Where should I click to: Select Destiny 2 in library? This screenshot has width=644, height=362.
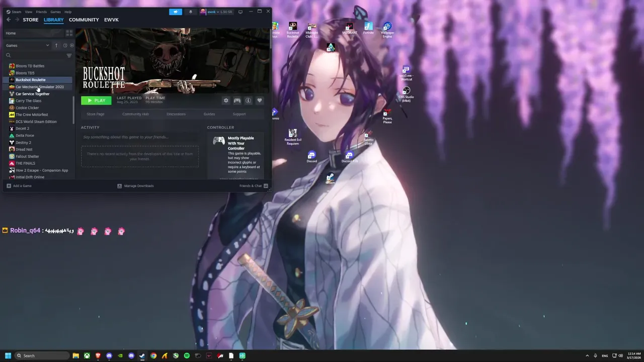click(38, 142)
